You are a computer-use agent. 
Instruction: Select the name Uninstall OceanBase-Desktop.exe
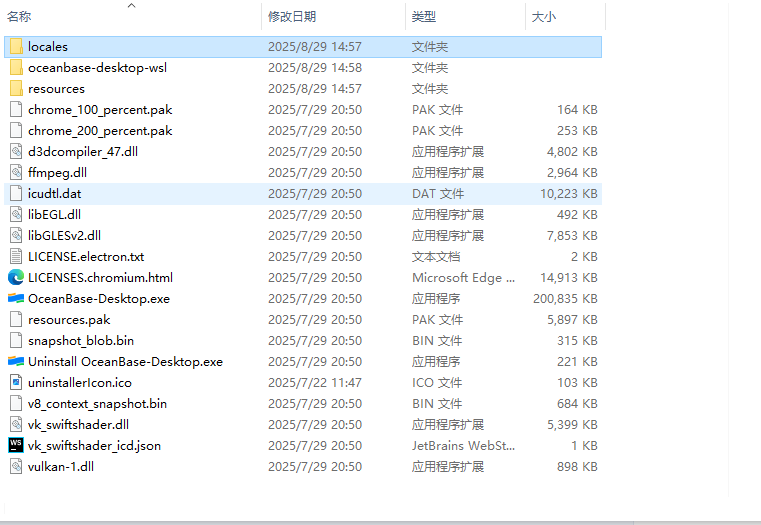pos(125,361)
